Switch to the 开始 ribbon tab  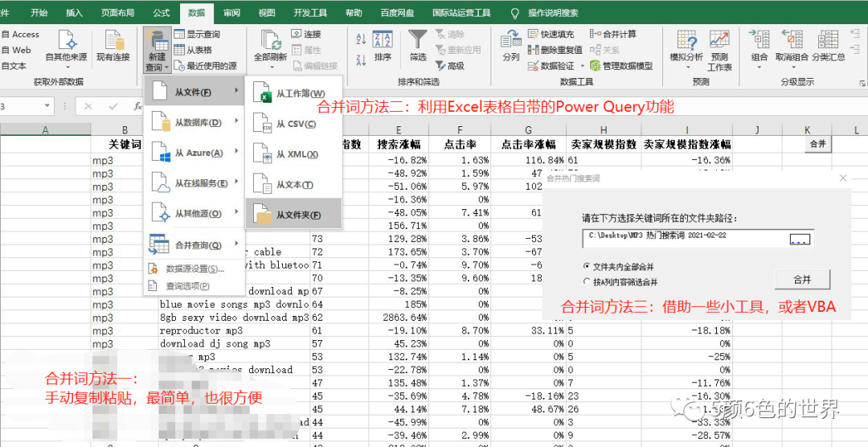(x=39, y=12)
